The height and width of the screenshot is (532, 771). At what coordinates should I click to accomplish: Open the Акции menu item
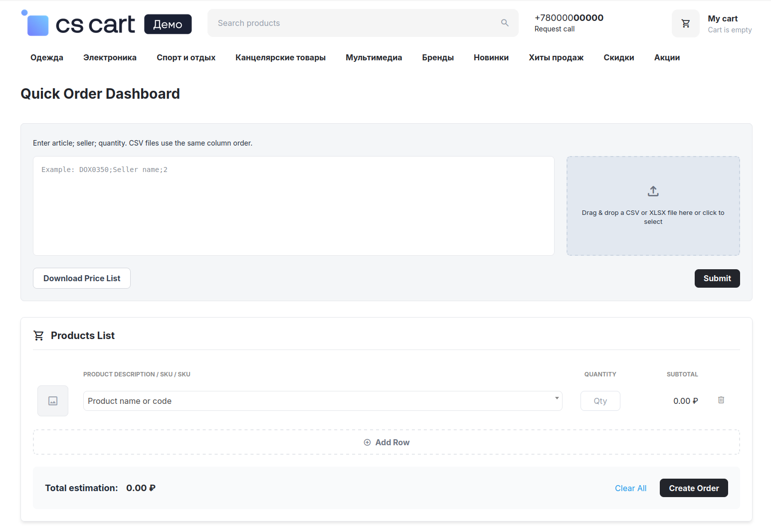667,57
